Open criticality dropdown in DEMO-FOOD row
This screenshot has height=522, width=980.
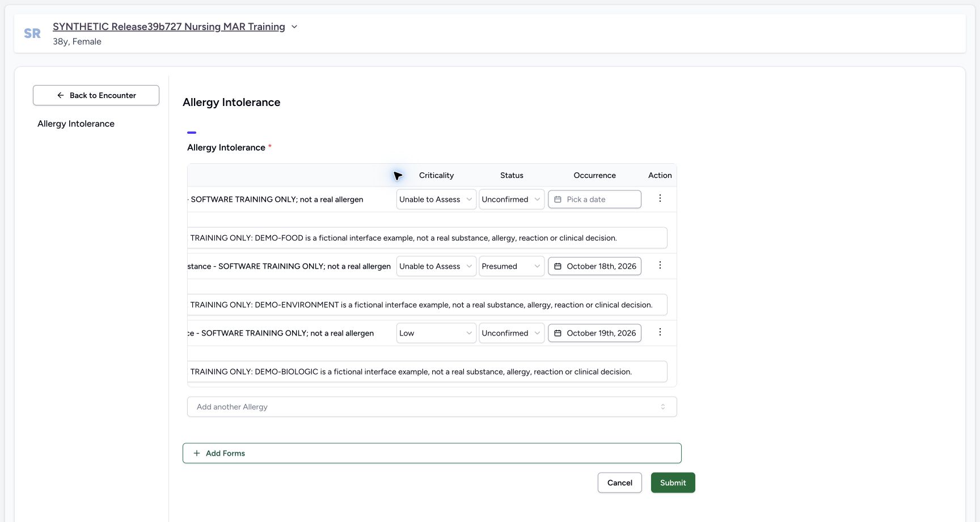(x=436, y=200)
